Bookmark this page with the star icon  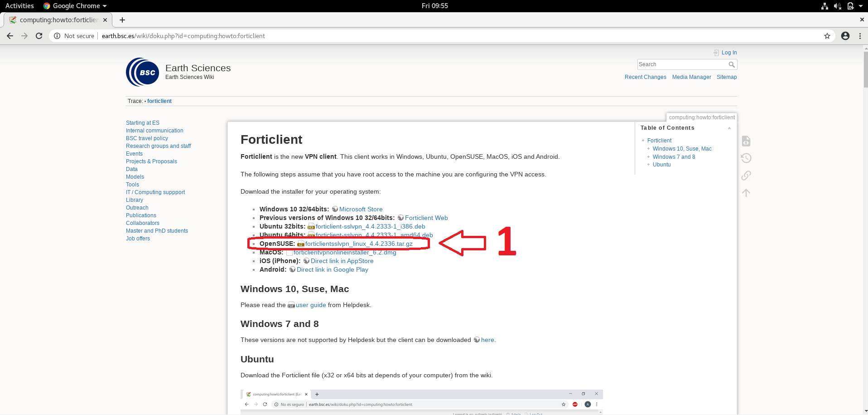827,36
